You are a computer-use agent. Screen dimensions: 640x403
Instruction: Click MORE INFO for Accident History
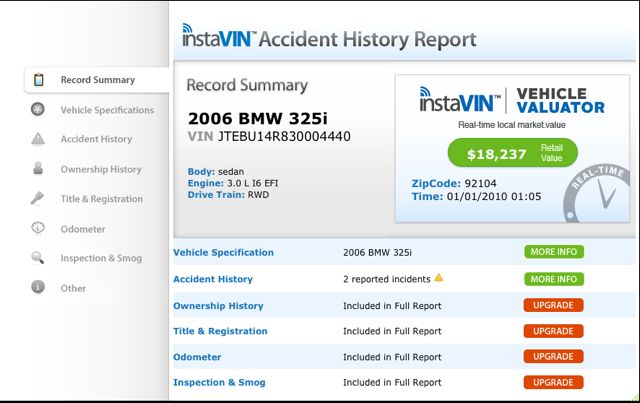pos(554,279)
